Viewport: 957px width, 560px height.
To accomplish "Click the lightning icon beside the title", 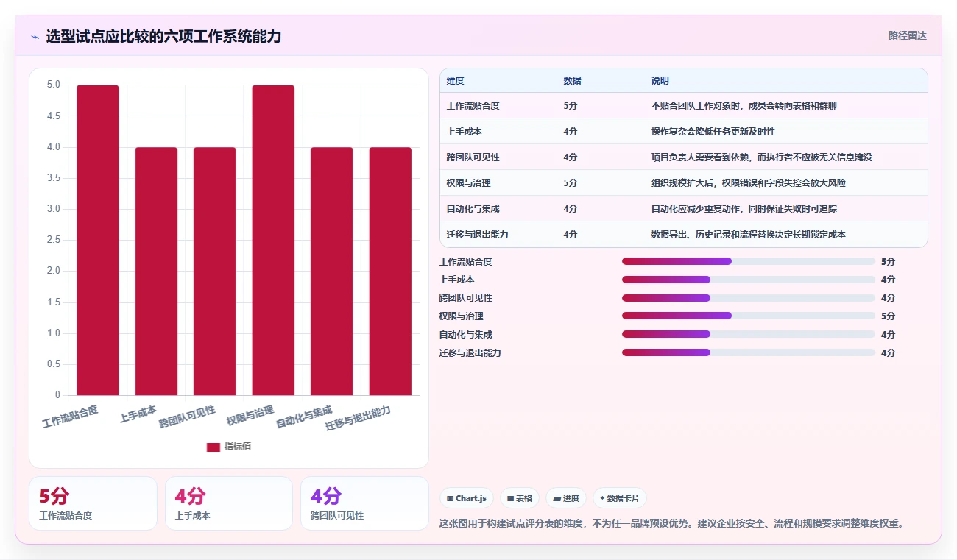I will [x=35, y=37].
